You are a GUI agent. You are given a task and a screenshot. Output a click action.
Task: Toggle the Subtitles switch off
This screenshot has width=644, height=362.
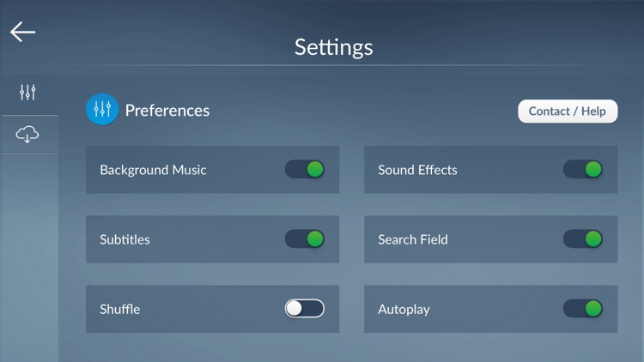pos(304,238)
